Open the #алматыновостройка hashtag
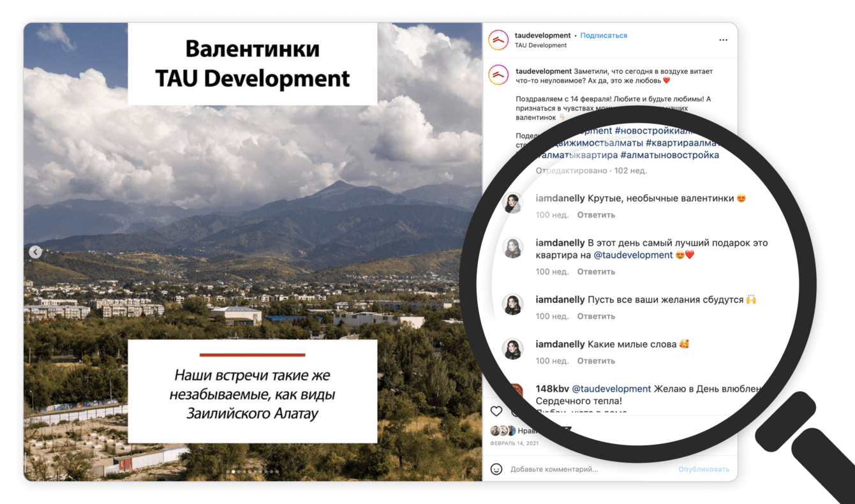 click(669, 155)
